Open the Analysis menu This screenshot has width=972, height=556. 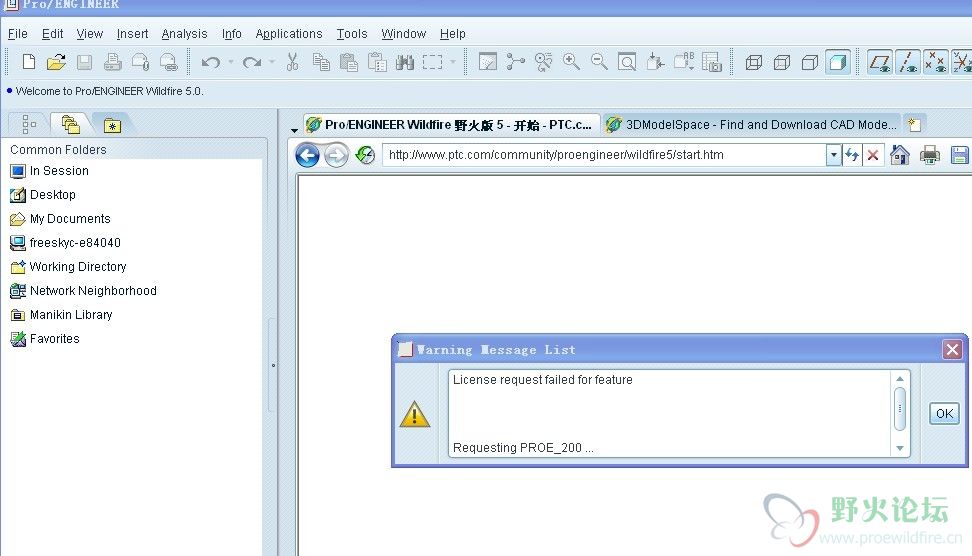(184, 33)
